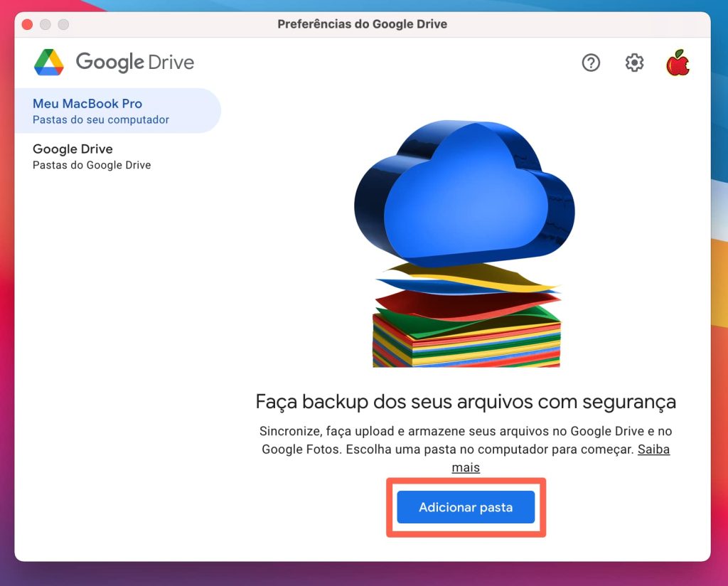This screenshot has height=586, width=728.
Task: Open the help menu via question mark icon
Action: 591,63
